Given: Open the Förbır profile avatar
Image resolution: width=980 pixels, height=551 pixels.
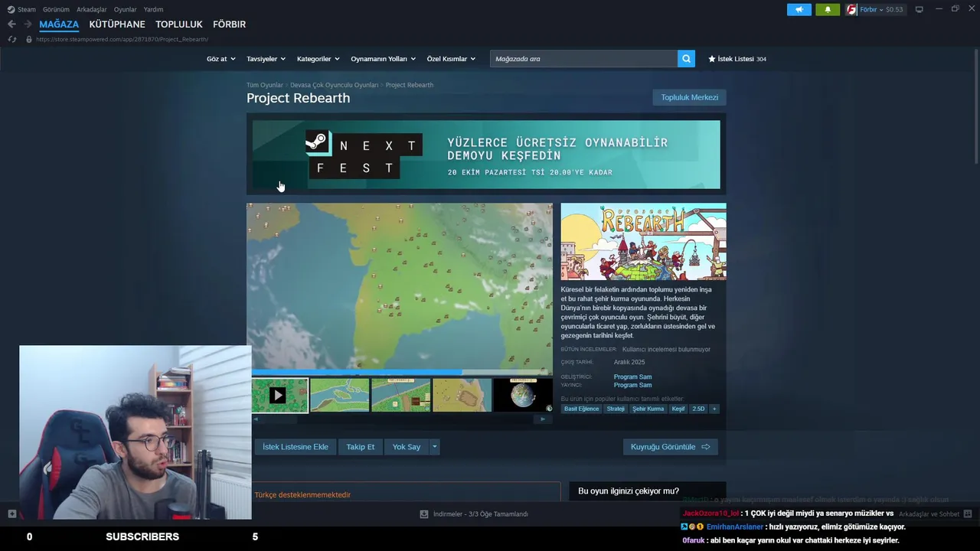Looking at the screenshot, I should point(851,9).
